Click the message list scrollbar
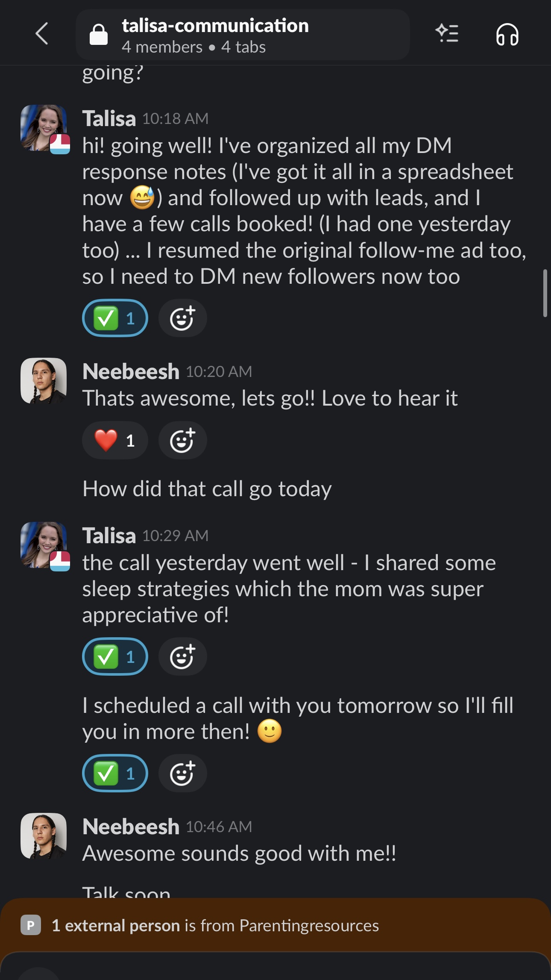 tap(545, 293)
